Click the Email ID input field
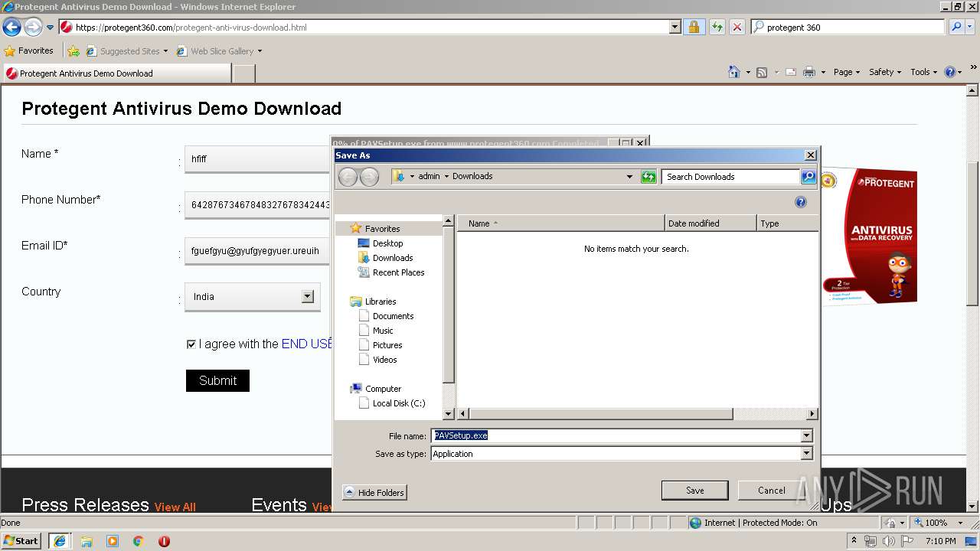This screenshot has height=551, width=980. point(257,250)
